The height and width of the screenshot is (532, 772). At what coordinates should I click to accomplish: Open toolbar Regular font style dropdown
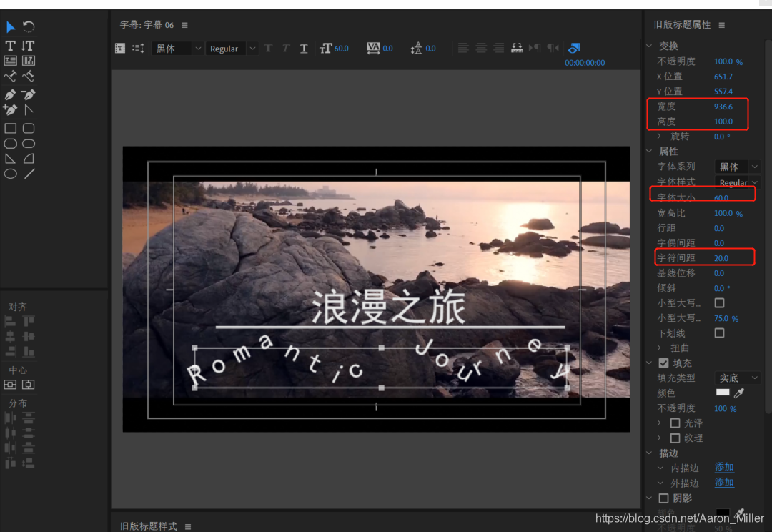[x=232, y=49]
